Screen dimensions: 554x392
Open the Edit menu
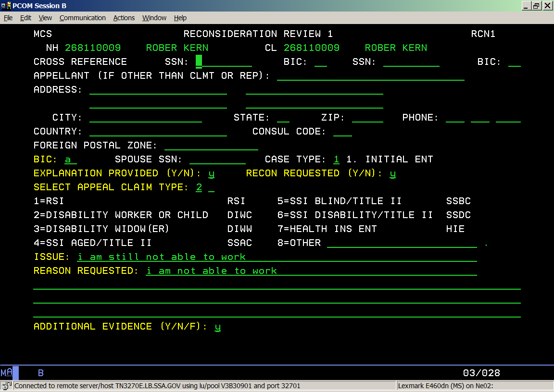point(25,18)
